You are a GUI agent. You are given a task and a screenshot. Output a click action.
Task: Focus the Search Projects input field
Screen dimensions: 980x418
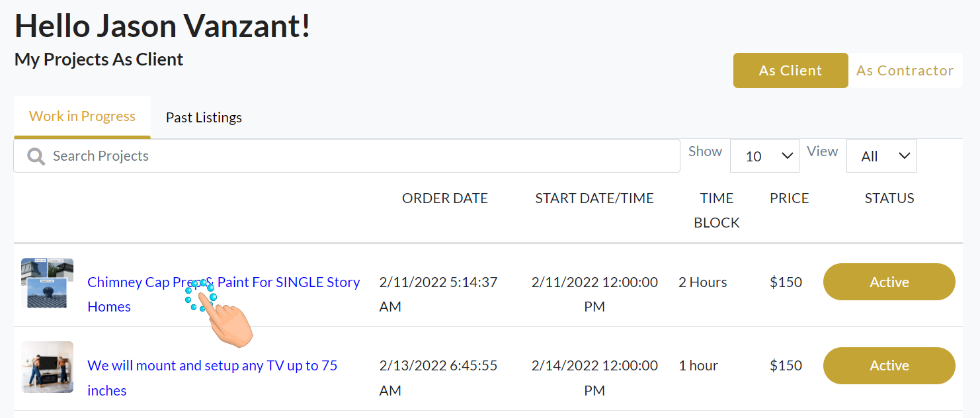pos(357,156)
